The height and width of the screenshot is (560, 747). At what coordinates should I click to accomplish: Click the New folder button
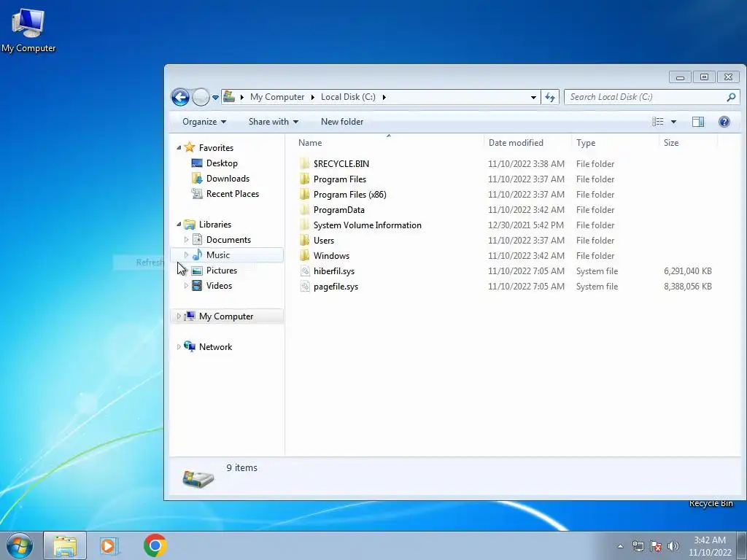click(x=342, y=122)
